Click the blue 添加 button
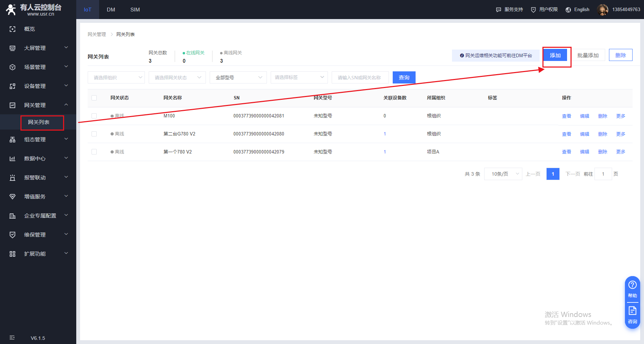Screen dimensions: 644x344 [x=555, y=55]
